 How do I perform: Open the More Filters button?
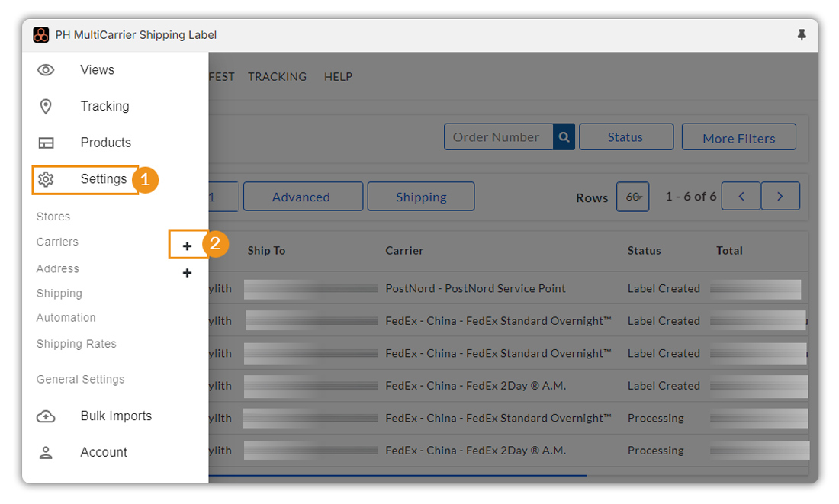(739, 137)
